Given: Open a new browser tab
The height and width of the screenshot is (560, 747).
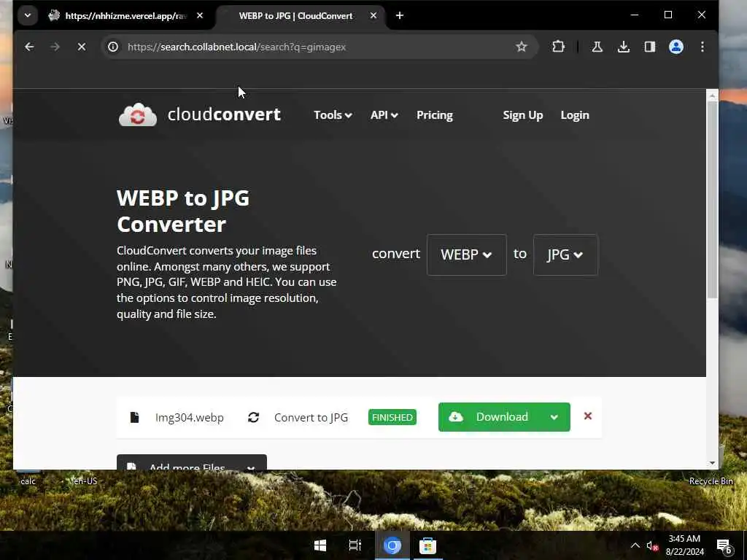Looking at the screenshot, I should tap(400, 16).
